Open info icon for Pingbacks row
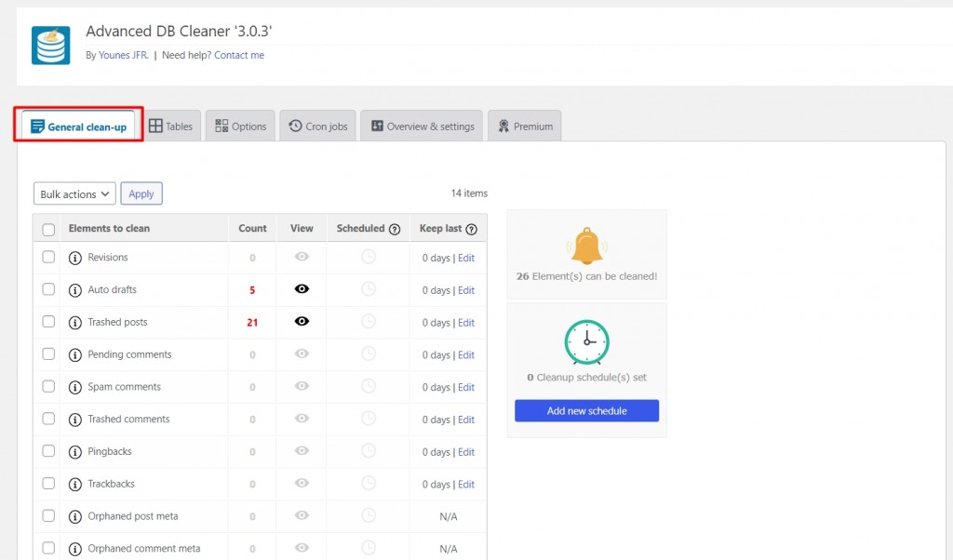 74,452
